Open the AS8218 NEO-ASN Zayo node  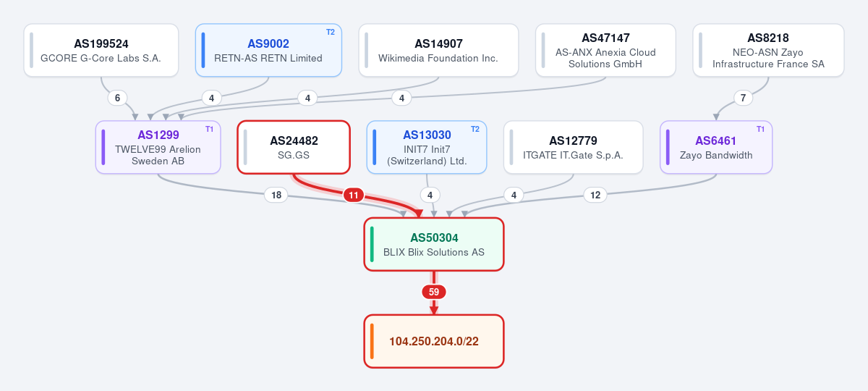point(768,50)
